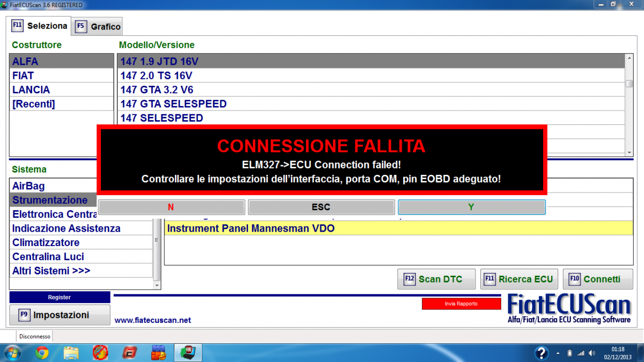
Task: Open the red E taskbar app icon
Action: 129,352
